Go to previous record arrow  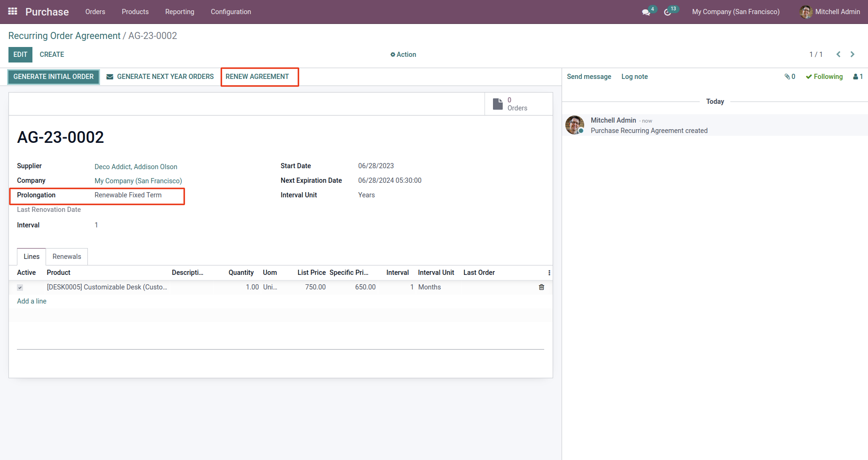point(838,55)
